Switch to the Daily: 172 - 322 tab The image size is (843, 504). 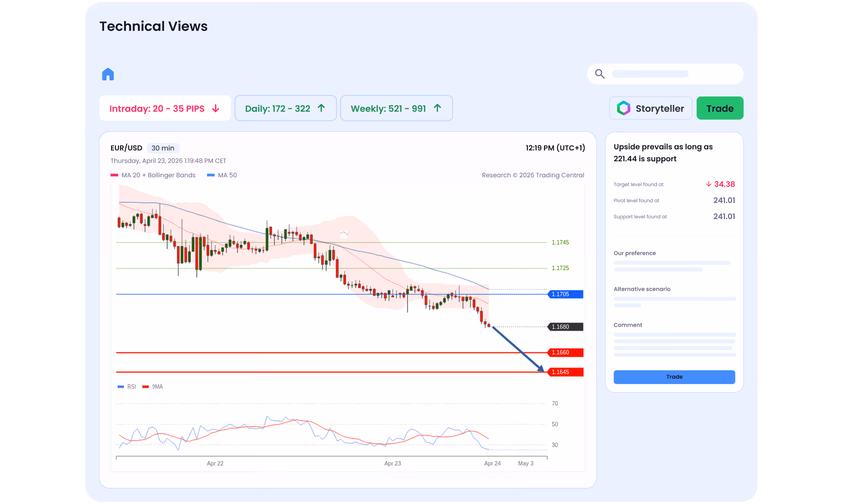click(x=285, y=108)
